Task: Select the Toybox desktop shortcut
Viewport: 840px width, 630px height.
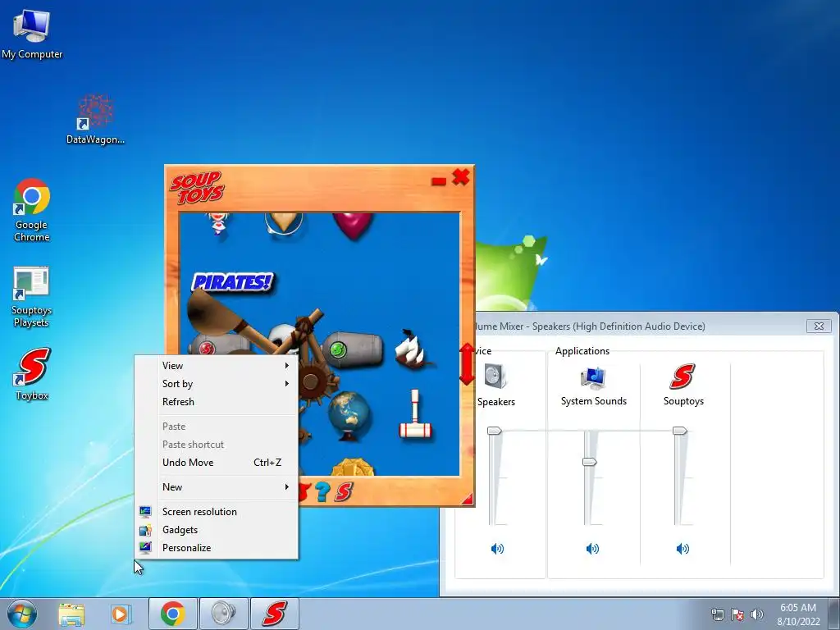Action: pyautogui.click(x=32, y=374)
